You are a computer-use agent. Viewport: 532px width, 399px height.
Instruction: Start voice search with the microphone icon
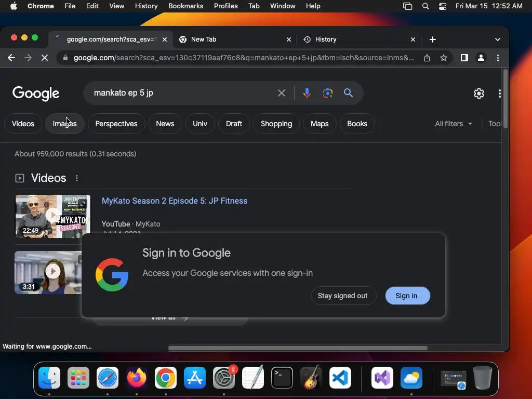307,93
